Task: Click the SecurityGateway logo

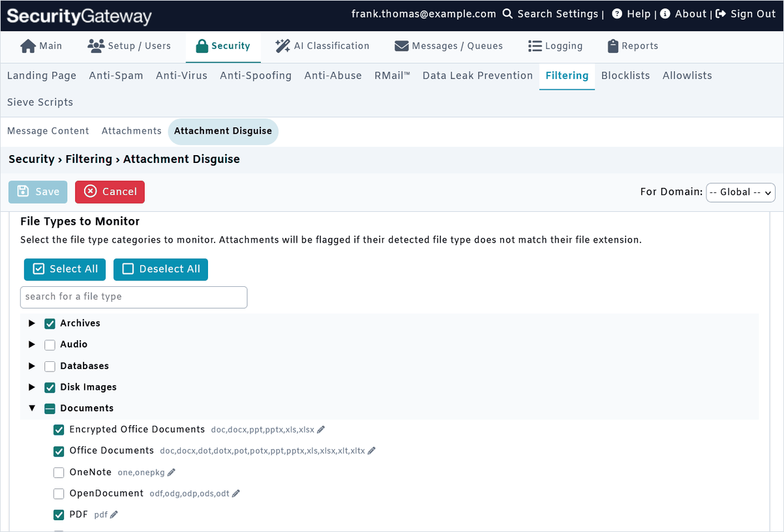Action: (x=79, y=16)
